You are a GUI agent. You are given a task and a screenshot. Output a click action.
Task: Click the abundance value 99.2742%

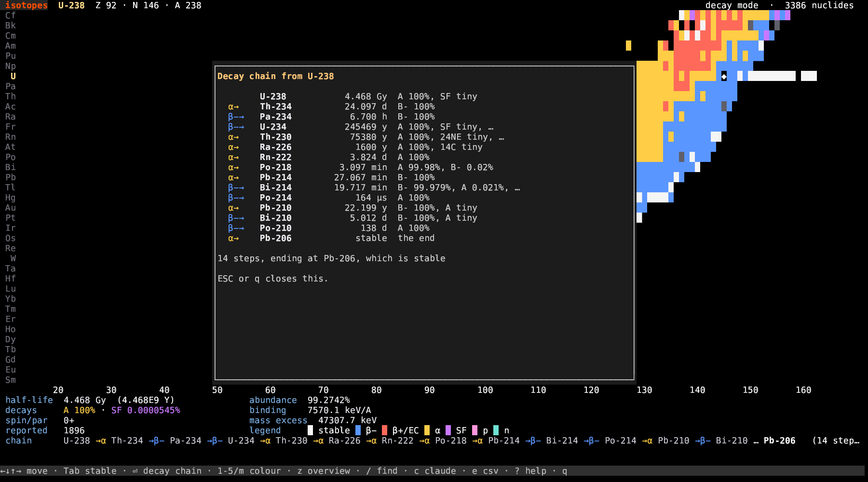tap(329, 400)
